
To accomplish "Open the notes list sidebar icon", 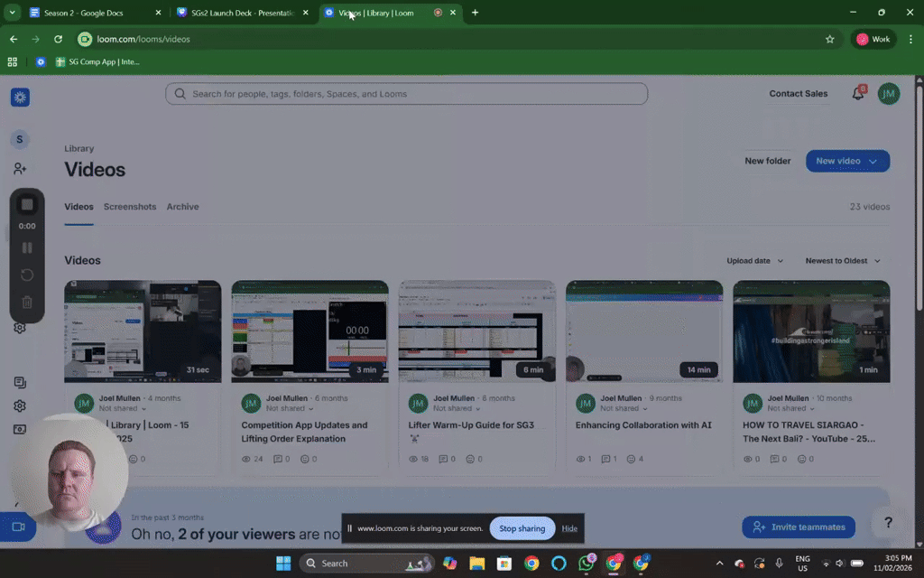I will click(20, 382).
